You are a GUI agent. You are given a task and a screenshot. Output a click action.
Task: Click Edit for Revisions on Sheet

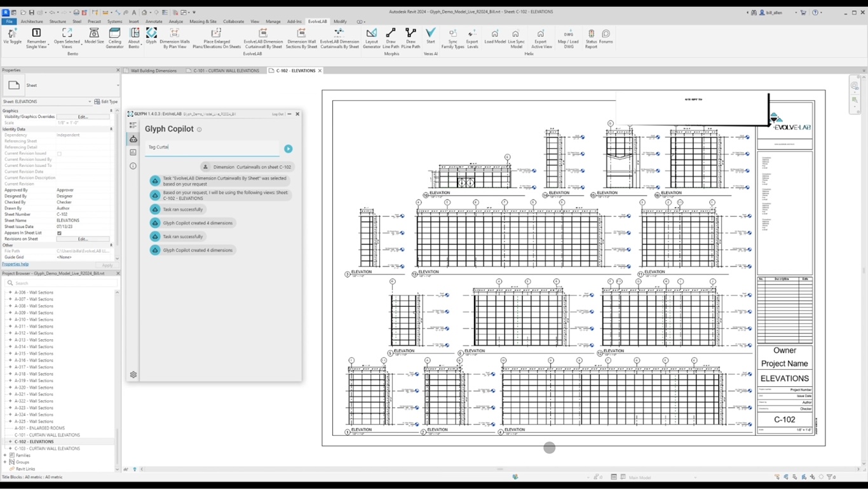click(83, 240)
